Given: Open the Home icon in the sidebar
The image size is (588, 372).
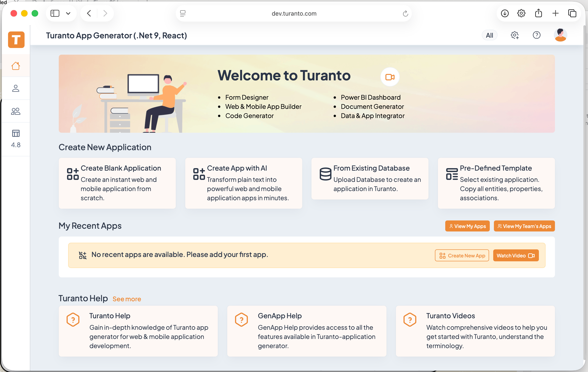Looking at the screenshot, I should [x=16, y=66].
